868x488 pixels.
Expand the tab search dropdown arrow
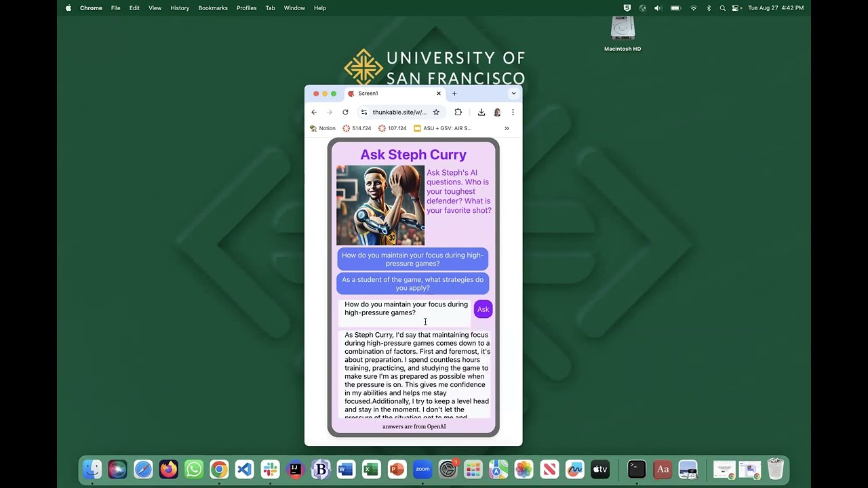tap(513, 94)
